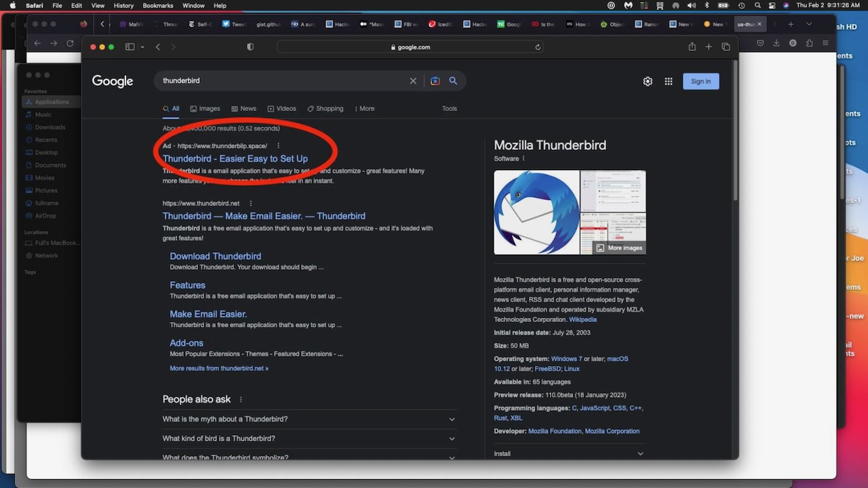This screenshot has width=868, height=488.
Task: Open People also ask options dots
Action: coord(241,399)
